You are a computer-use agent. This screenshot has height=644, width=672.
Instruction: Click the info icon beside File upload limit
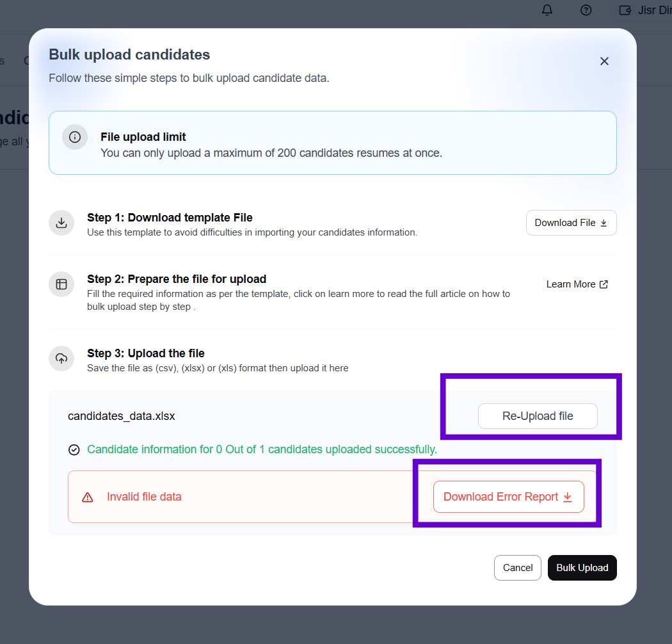[x=75, y=137]
